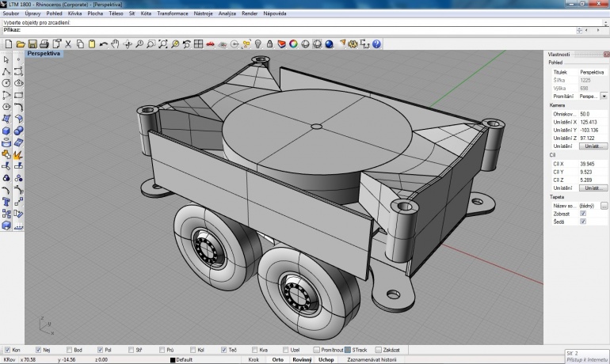Click the padlock lock icon

[x=269, y=44]
